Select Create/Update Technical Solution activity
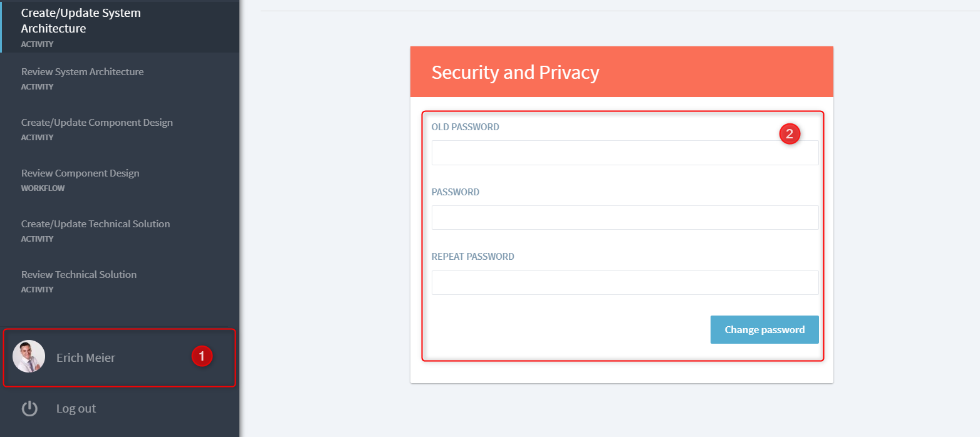 pos(95,224)
